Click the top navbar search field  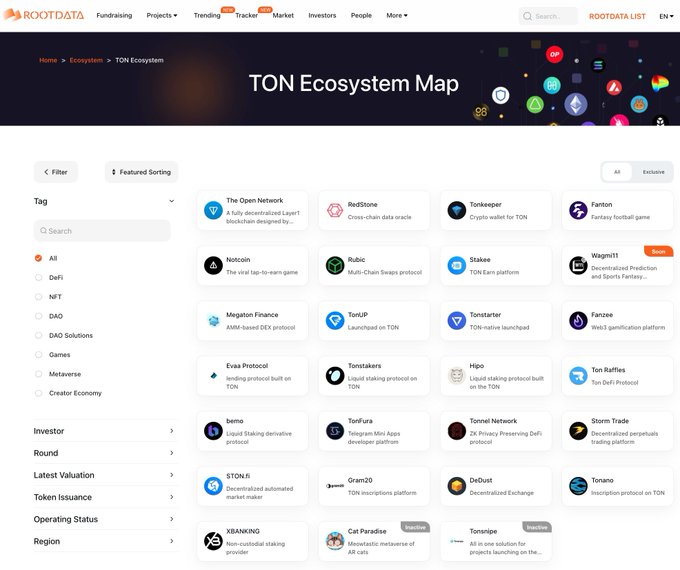click(548, 16)
